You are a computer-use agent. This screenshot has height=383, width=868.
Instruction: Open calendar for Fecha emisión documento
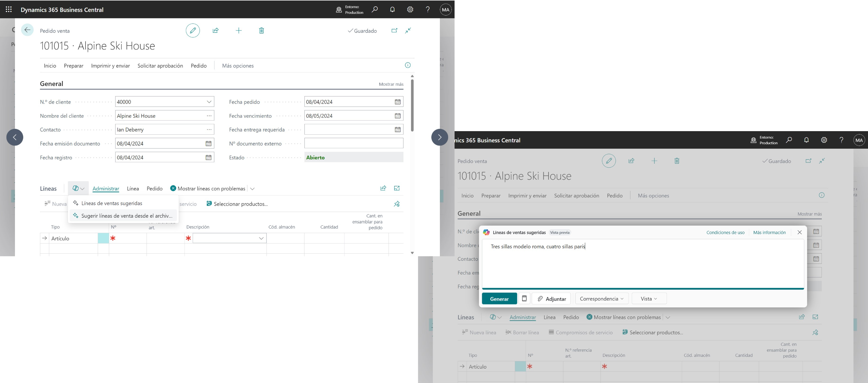[209, 143]
